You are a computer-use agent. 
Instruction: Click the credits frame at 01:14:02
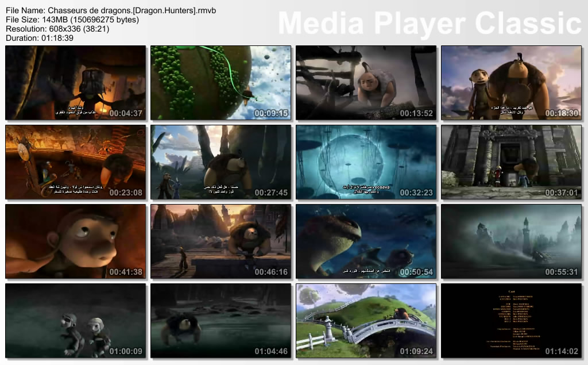coord(511,321)
